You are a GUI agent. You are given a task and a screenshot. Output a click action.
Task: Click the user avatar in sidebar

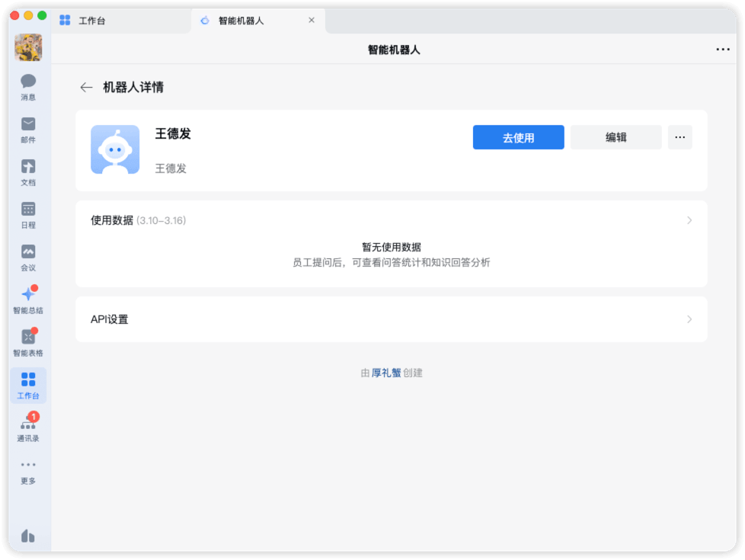coord(28,47)
